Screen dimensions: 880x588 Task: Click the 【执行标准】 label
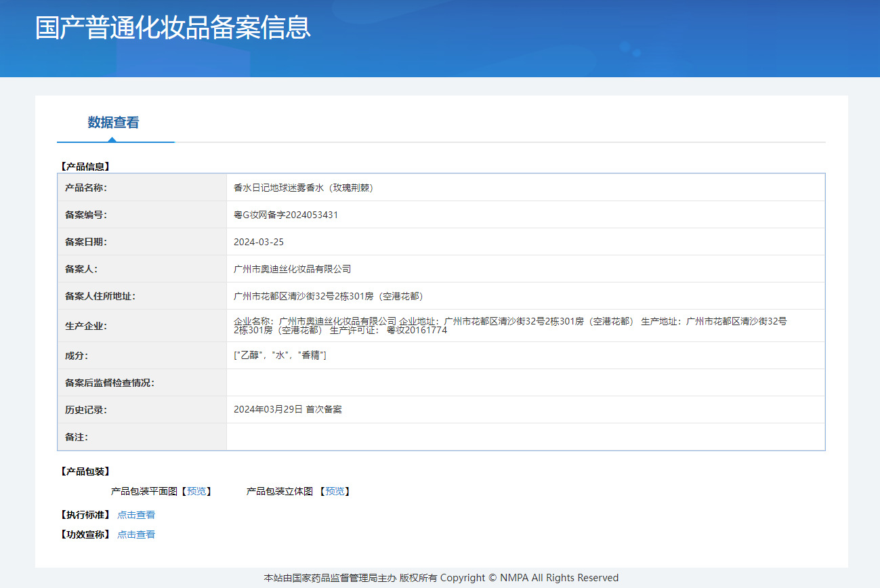tap(85, 515)
